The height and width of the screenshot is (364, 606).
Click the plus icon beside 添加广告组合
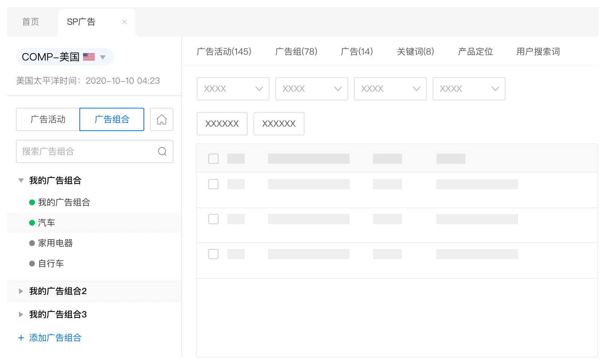(21, 338)
